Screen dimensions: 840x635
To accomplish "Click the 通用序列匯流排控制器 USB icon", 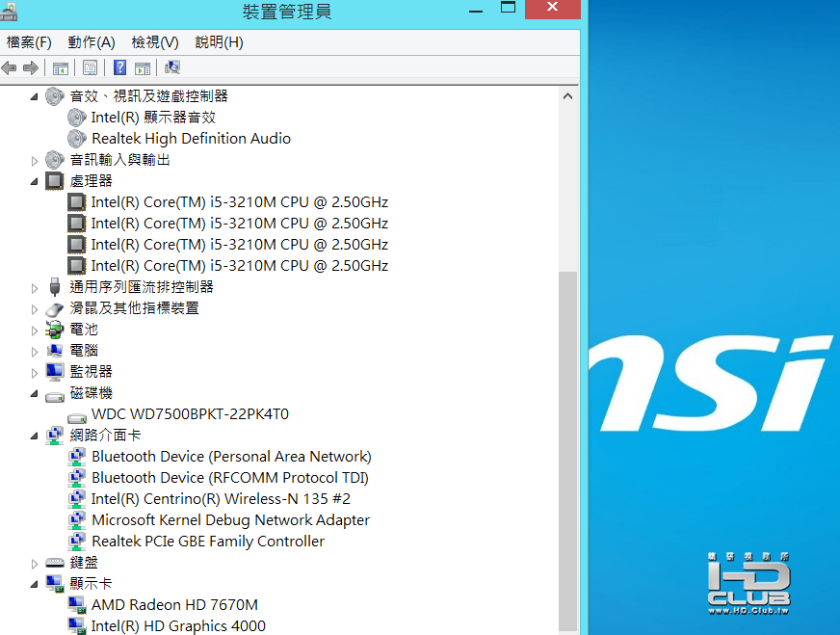I will (x=54, y=287).
